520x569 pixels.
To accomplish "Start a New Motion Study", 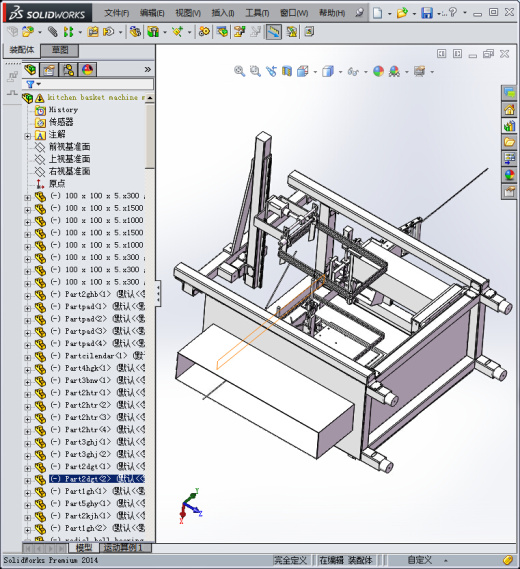I will (204, 32).
